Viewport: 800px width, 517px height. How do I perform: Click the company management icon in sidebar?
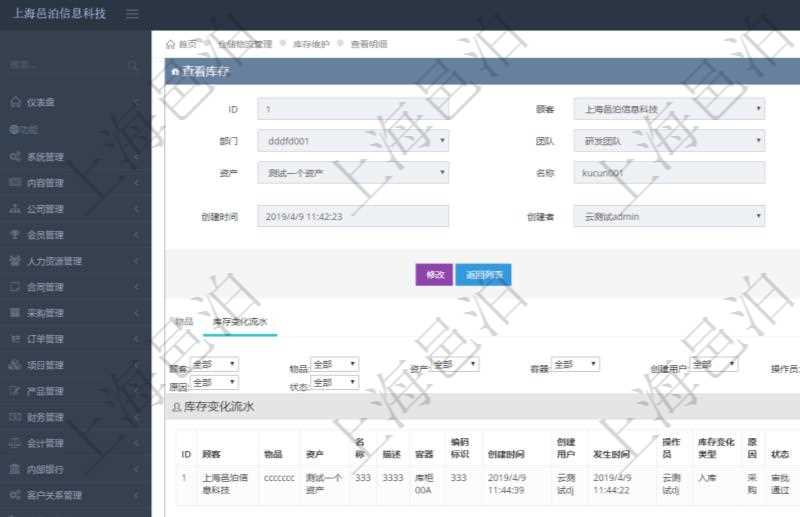point(15,209)
